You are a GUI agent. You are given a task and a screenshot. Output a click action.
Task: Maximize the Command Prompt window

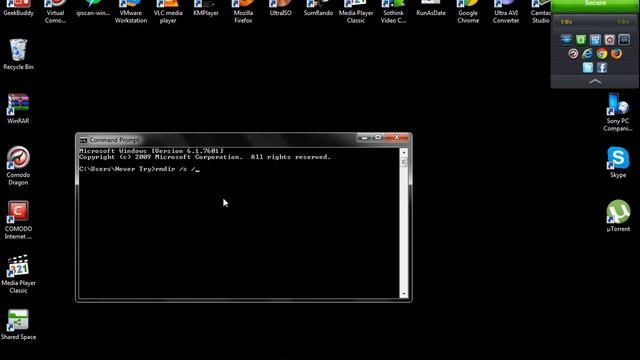click(x=378, y=138)
